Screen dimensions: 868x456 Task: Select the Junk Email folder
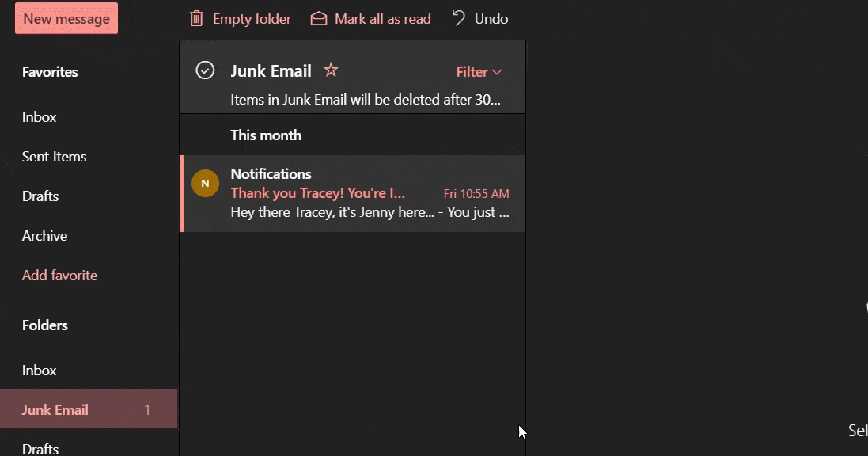click(55, 410)
